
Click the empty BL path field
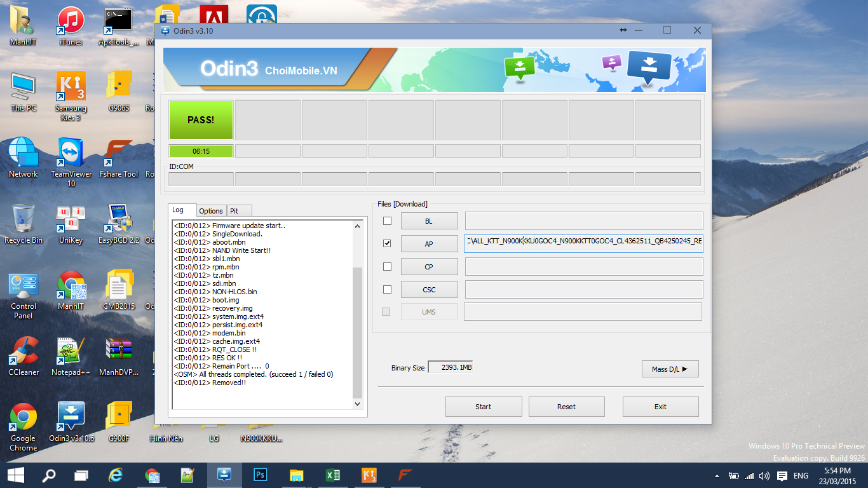584,221
